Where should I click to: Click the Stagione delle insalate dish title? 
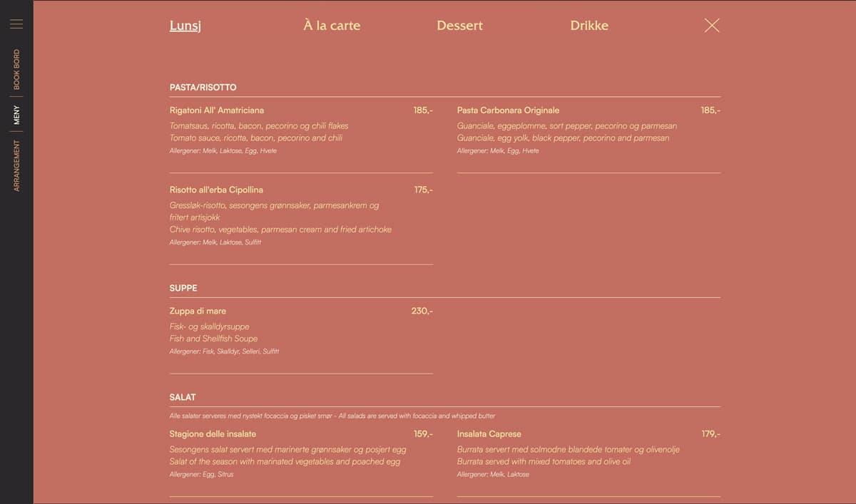pyautogui.click(x=213, y=434)
